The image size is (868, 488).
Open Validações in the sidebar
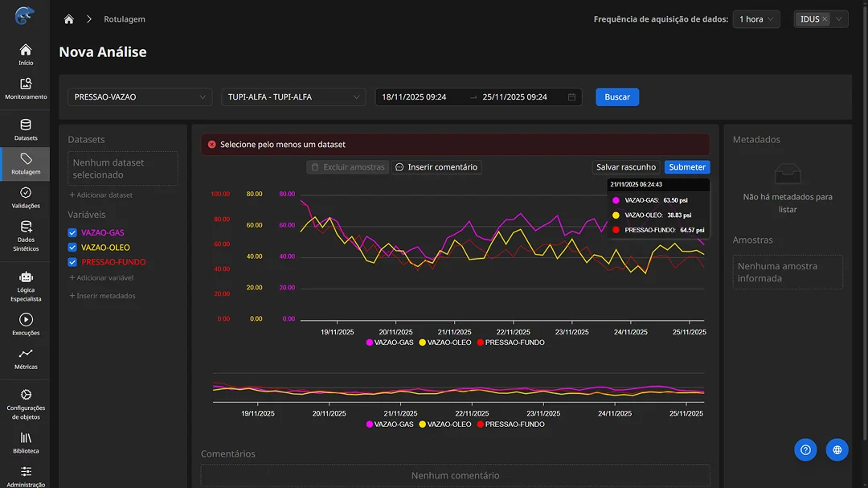pos(26,198)
